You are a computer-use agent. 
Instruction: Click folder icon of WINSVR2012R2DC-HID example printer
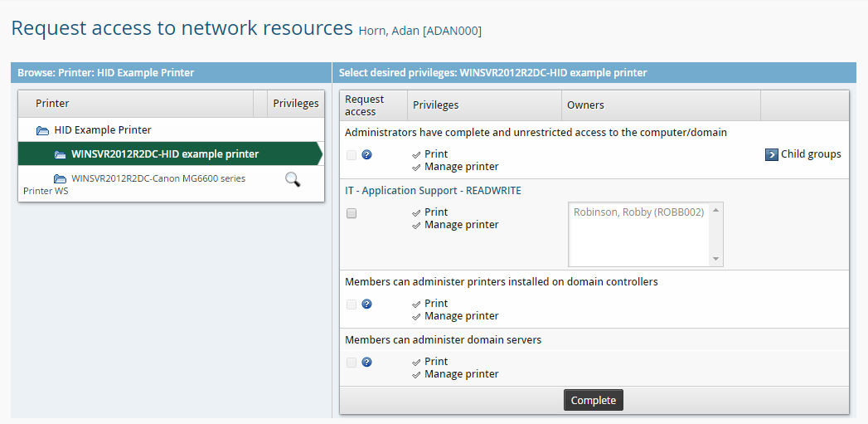61,154
